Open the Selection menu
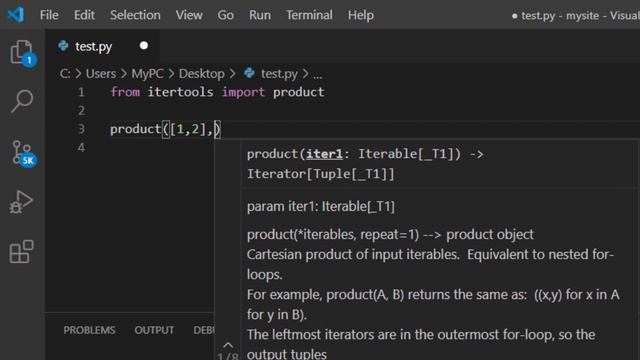Viewport: 640px width, 360px height. (135, 15)
